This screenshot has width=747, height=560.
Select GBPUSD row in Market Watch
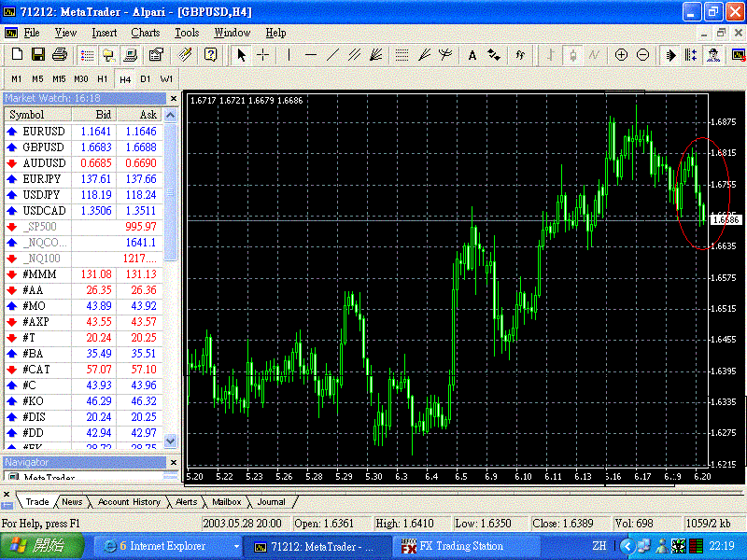[x=43, y=147]
